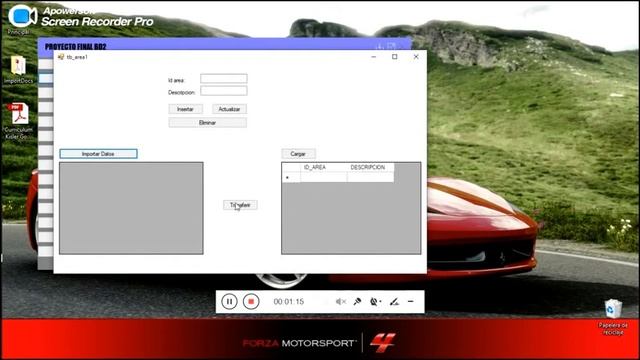Open the ImportDocs folder on desktop
Screen dimensions: 640x360
coord(18,70)
